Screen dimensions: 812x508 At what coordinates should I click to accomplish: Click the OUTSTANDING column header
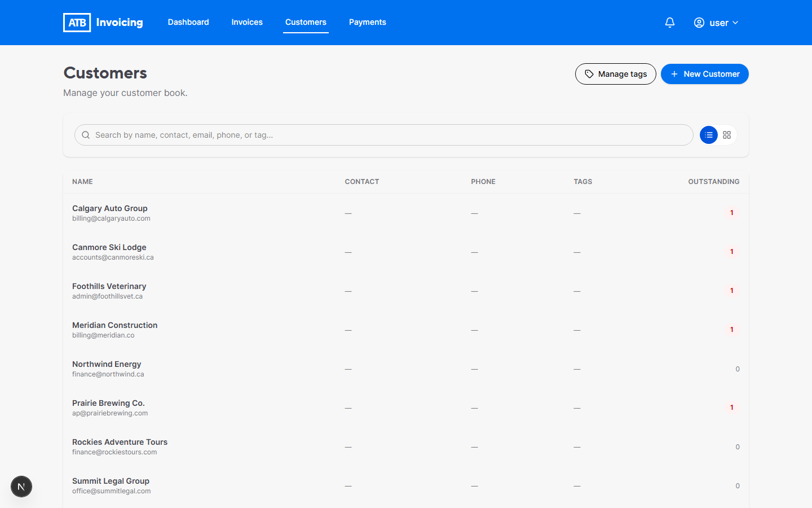pos(714,182)
